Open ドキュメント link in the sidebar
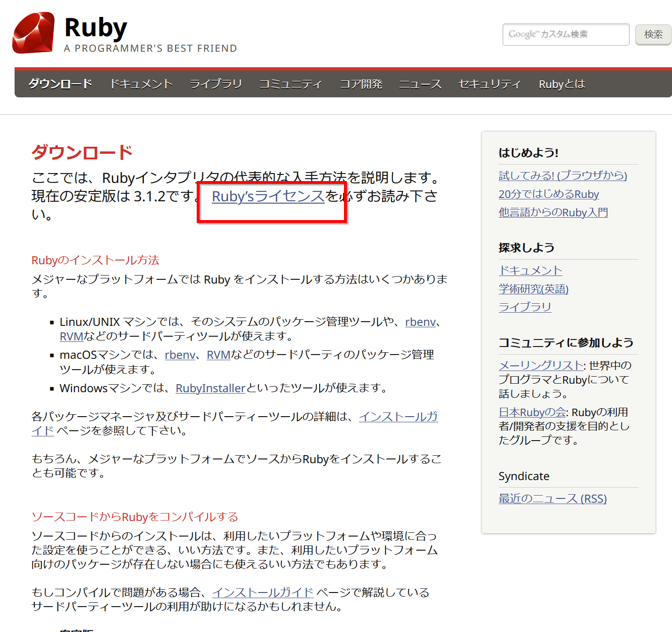The width and height of the screenshot is (672, 632). tap(530, 270)
